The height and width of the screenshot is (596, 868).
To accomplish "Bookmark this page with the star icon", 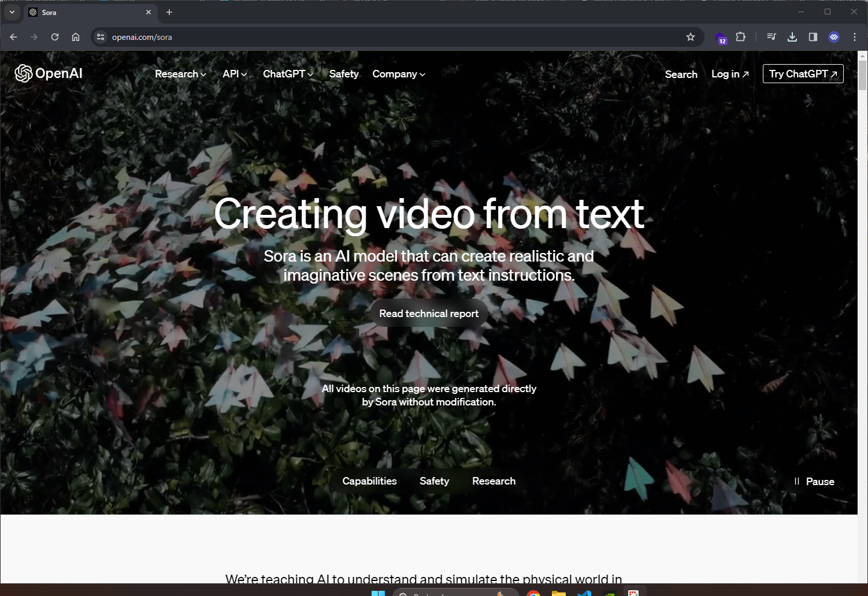I will [690, 37].
